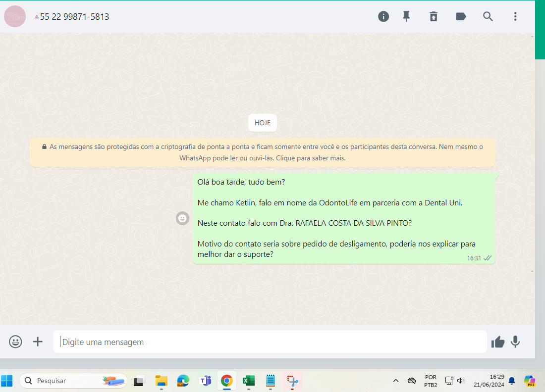Click the HOJE date chip

pyautogui.click(x=263, y=123)
